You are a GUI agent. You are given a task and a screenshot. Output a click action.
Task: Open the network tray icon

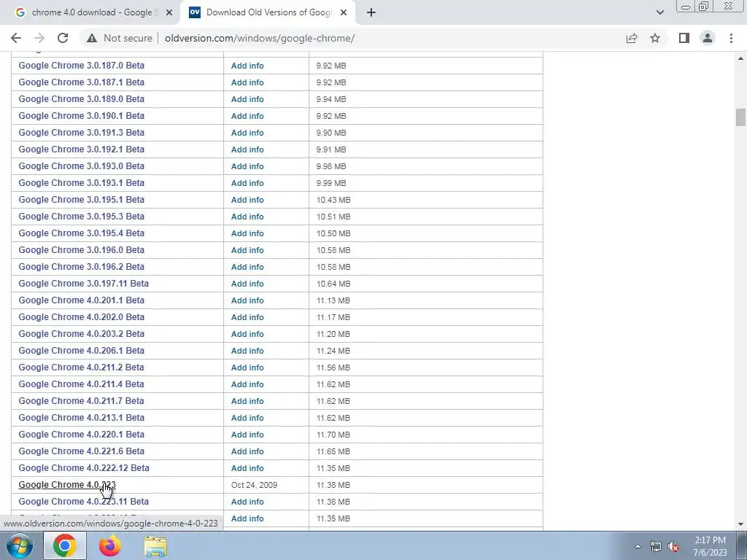pyautogui.click(x=656, y=546)
